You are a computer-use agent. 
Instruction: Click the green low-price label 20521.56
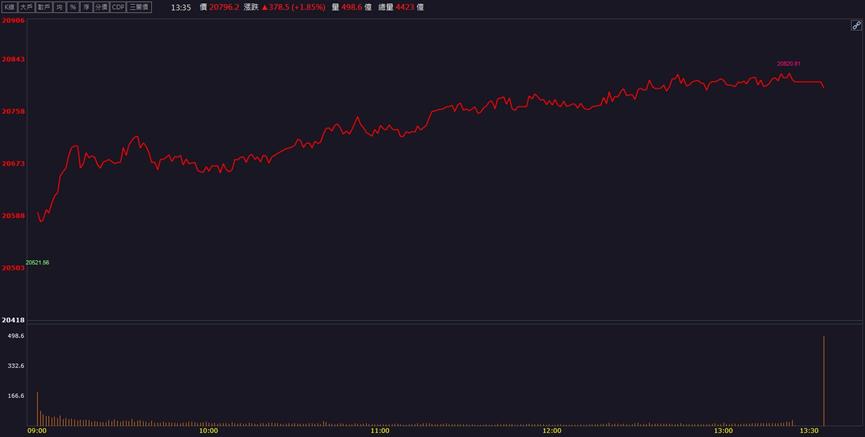(x=38, y=263)
